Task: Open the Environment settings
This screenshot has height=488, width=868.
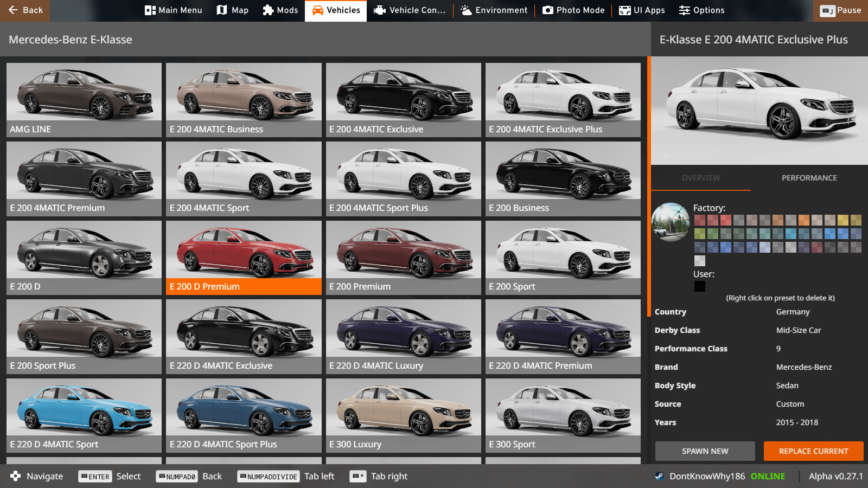Action: (494, 10)
